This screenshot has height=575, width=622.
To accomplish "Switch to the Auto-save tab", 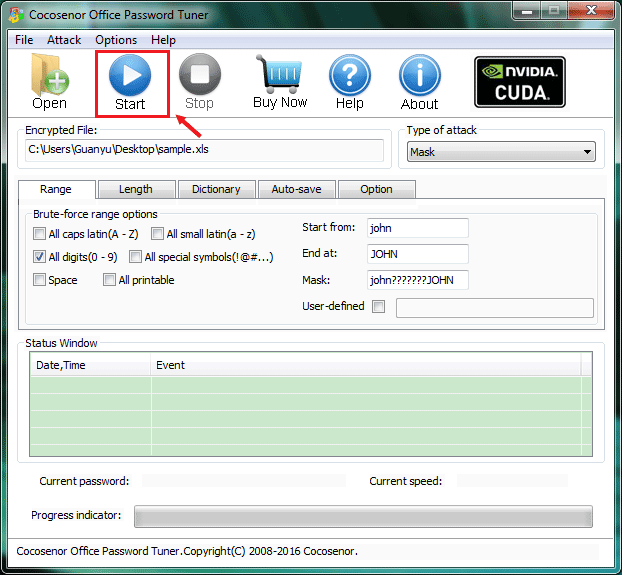I will pyautogui.click(x=296, y=189).
